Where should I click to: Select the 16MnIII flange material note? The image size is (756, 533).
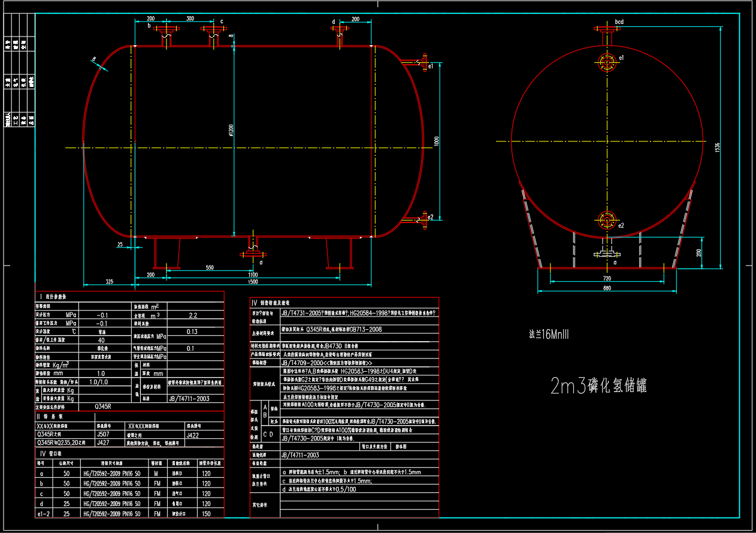pyautogui.click(x=548, y=335)
